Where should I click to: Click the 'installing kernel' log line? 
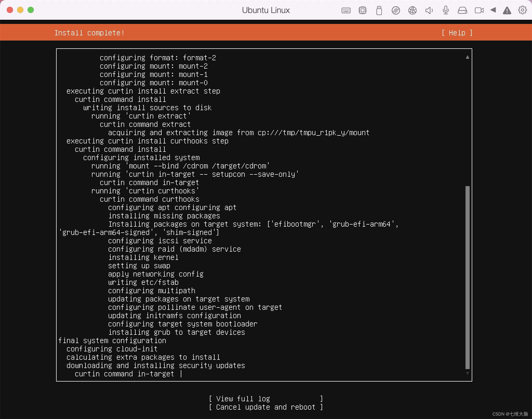point(143,257)
